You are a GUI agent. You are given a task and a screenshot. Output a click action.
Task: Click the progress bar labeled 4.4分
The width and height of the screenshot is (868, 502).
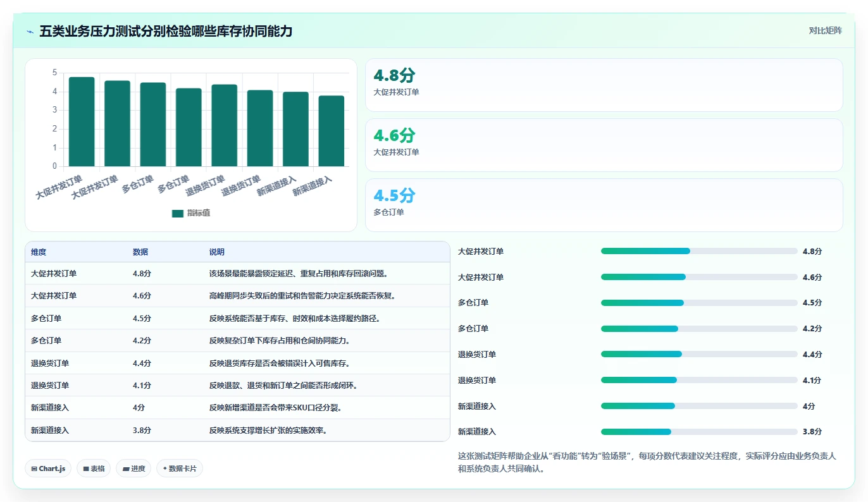[699, 354]
